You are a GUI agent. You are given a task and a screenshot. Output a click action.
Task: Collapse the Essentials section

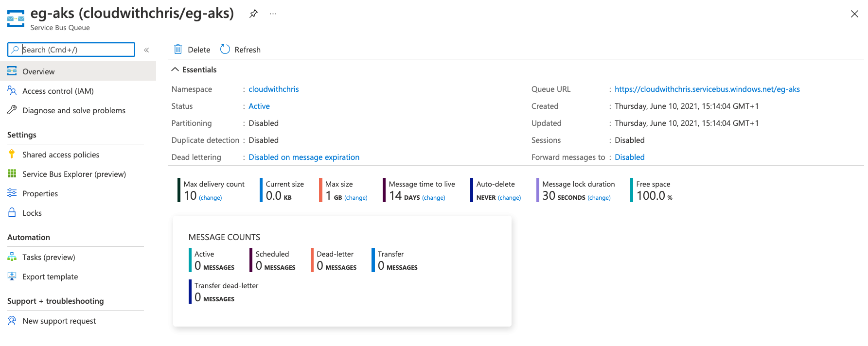[194, 69]
